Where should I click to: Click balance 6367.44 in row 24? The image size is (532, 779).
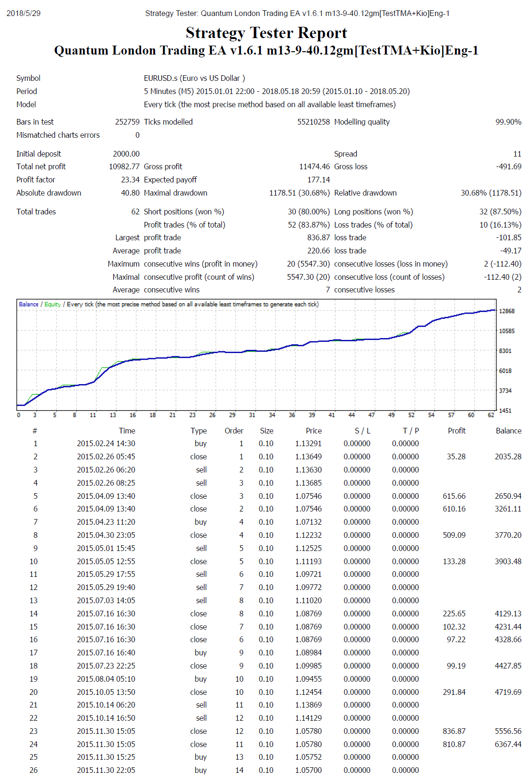click(x=508, y=744)
